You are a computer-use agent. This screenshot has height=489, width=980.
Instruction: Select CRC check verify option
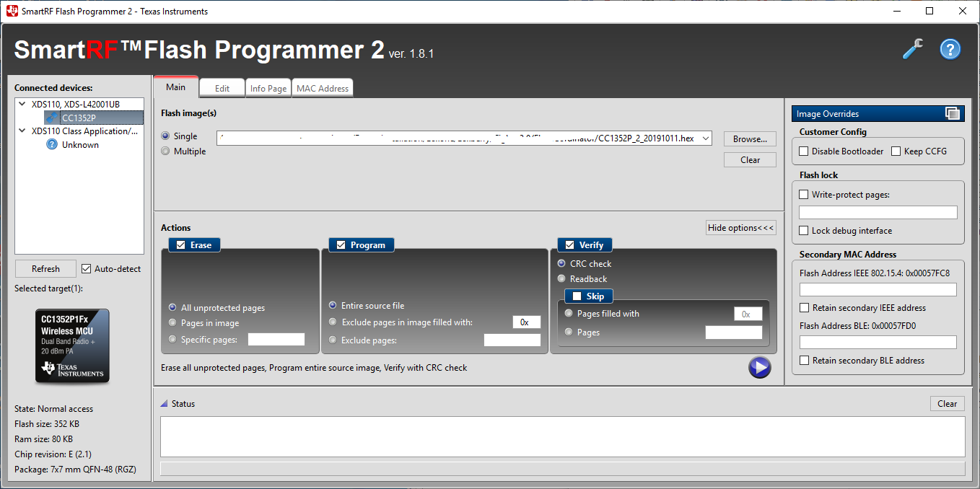pyautogui.click(x=561, y=263)
